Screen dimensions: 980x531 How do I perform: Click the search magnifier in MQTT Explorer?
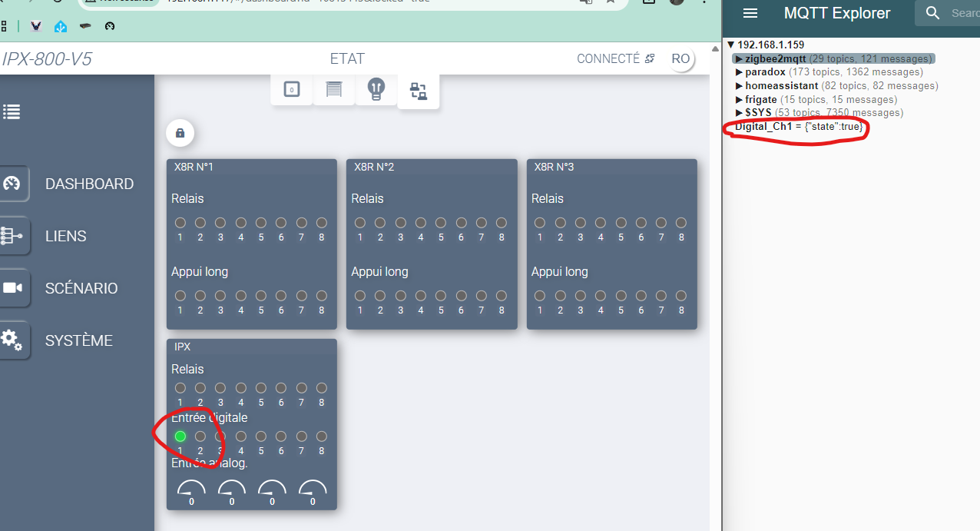(932, 13)
